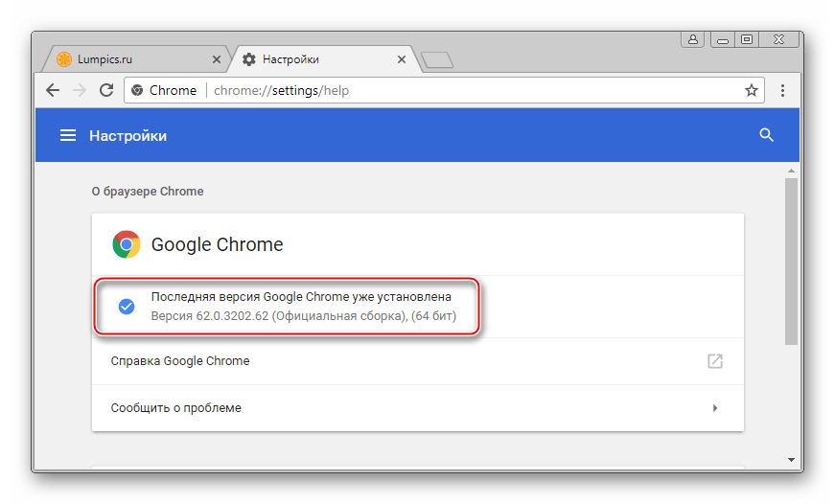
Task: Click Сообщить о проблеме
Action: pos(176,408)
